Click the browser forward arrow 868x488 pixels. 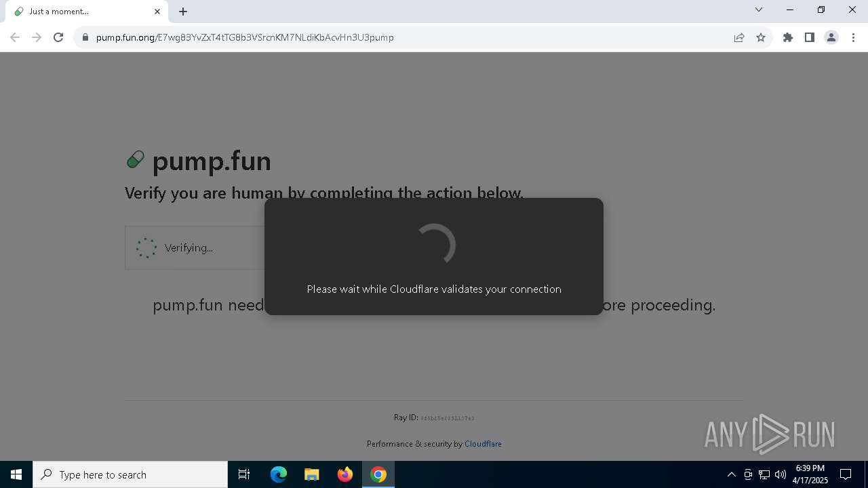tap(37, 37)
